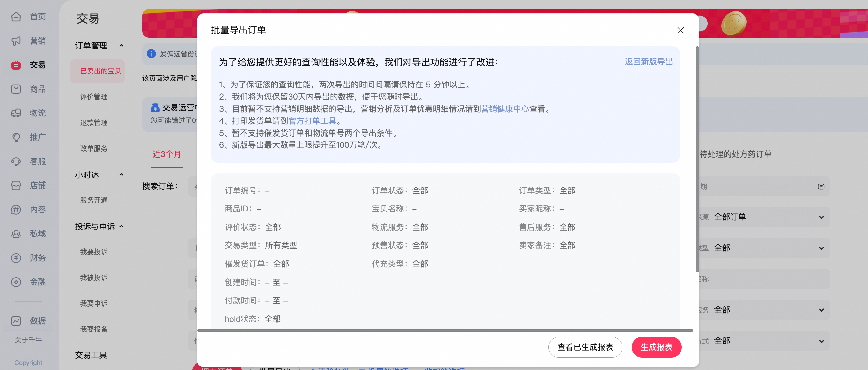Image resolution: width=868 pixels, height=370 pixels.
Task: Open the 财务 yen icon
Action: tap(16, 258)
